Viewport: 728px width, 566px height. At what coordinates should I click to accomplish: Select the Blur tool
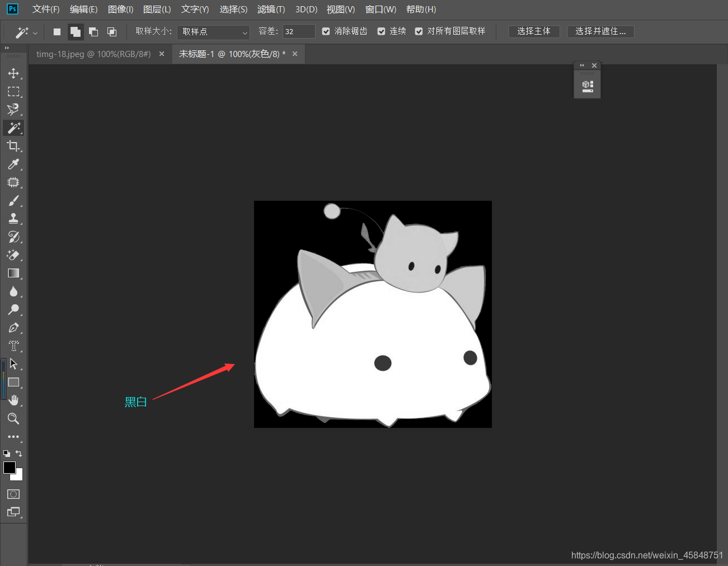coord(13,291)
